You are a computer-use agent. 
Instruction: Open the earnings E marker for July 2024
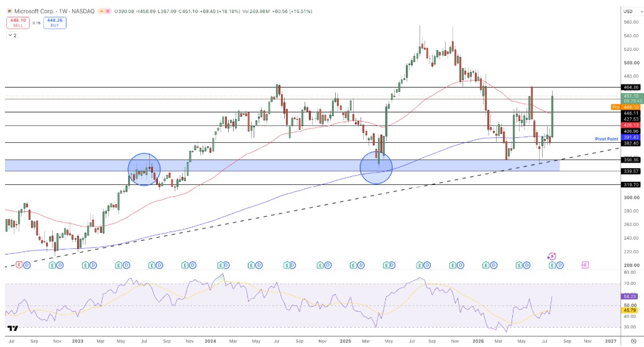[287, 266]
